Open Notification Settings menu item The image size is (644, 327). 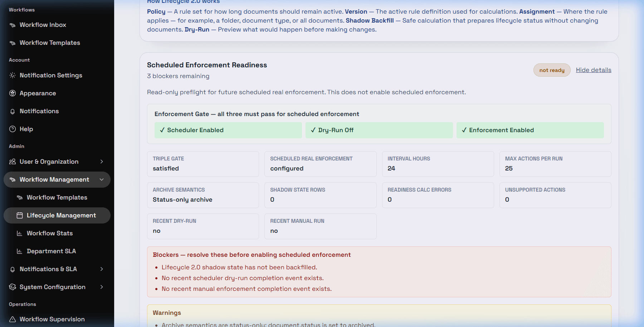(x=57, y=75)
